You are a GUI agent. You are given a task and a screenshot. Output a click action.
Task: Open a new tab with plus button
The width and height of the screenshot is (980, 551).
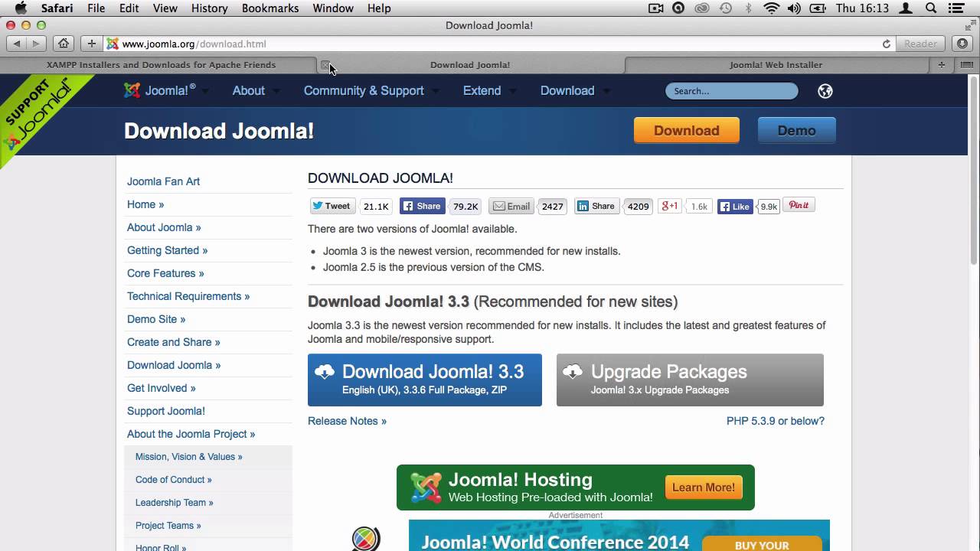pos(942,65)
